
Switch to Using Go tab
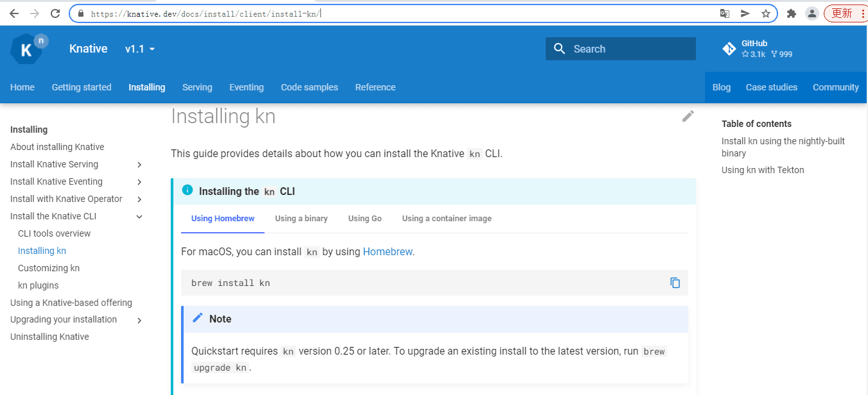[x=365, y=219]
